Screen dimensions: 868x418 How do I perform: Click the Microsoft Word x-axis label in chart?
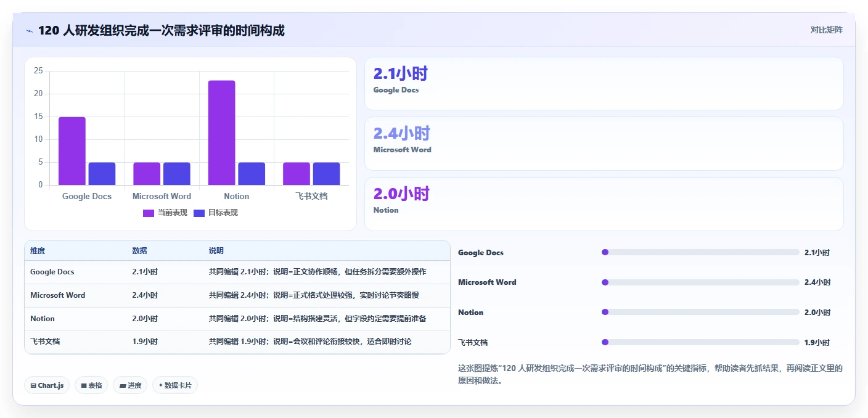162,196
